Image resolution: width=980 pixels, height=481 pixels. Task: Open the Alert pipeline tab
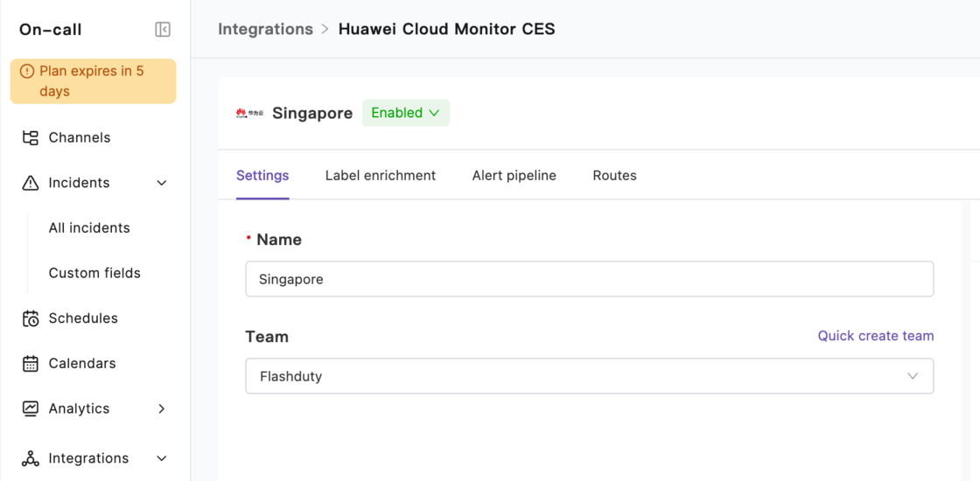514,176
